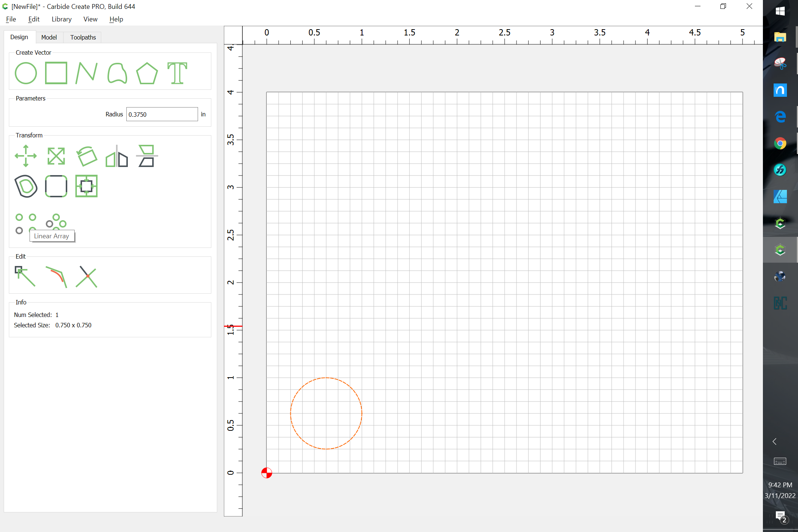Click the Radius input field
The image size is (798, 532).
pos(162,114)
